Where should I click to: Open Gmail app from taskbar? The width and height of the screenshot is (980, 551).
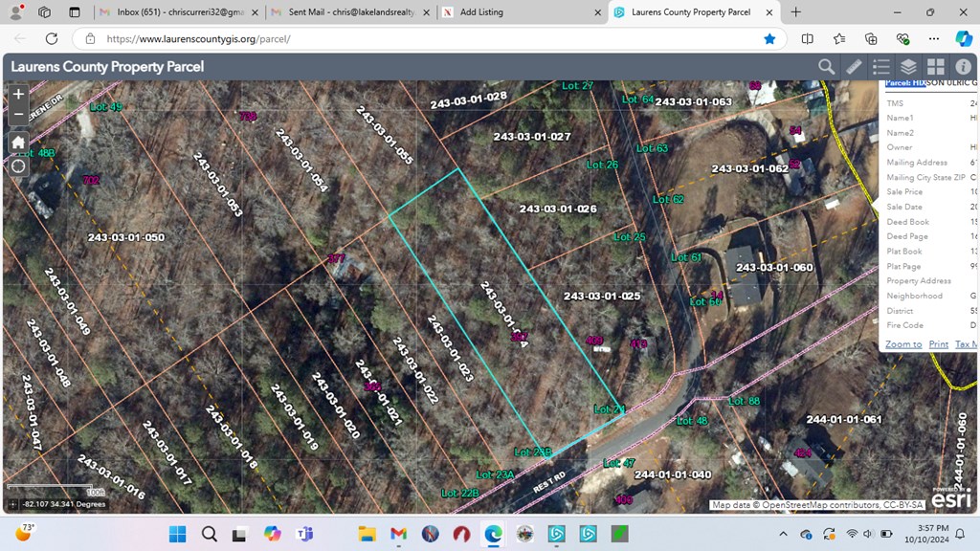coord(398,534)
